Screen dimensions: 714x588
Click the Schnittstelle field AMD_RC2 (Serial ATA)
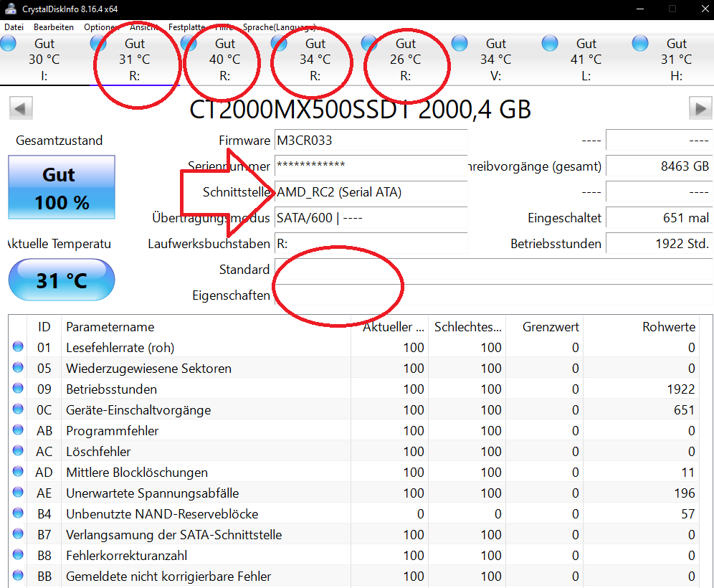(x=371, y=192)
